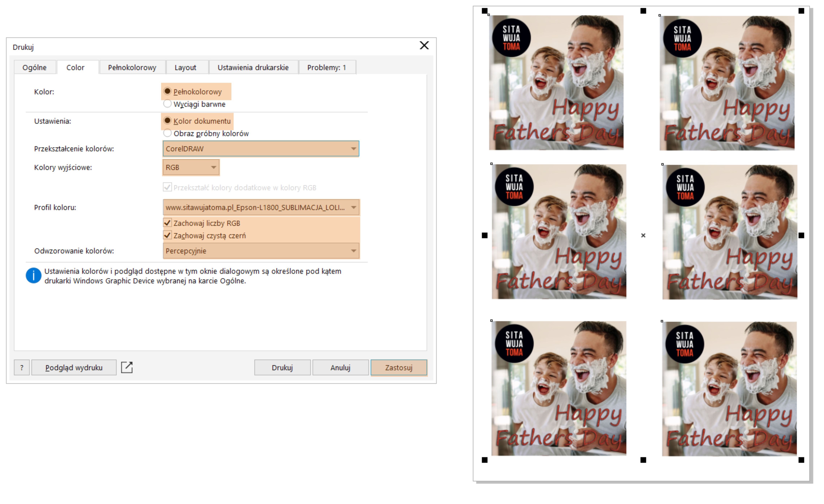Viewport: 824px width, 504px height.
Task: Click the center X marker of selection
Action: (643, 236)
